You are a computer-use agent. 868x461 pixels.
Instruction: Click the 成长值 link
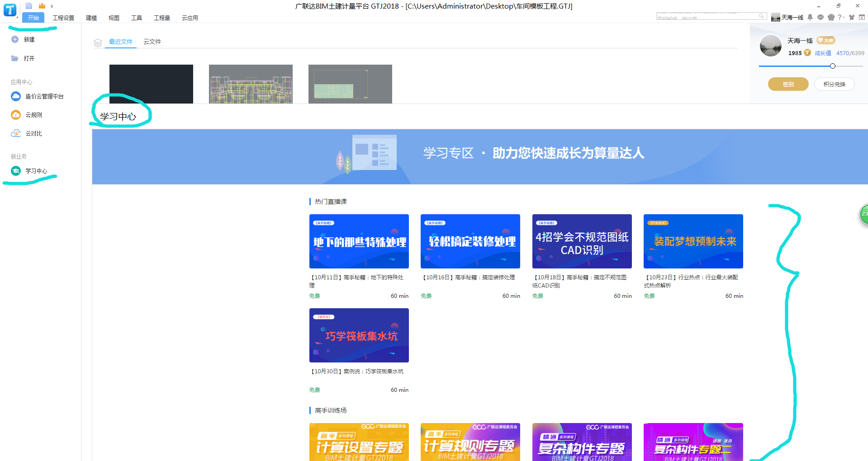[823, 53]
